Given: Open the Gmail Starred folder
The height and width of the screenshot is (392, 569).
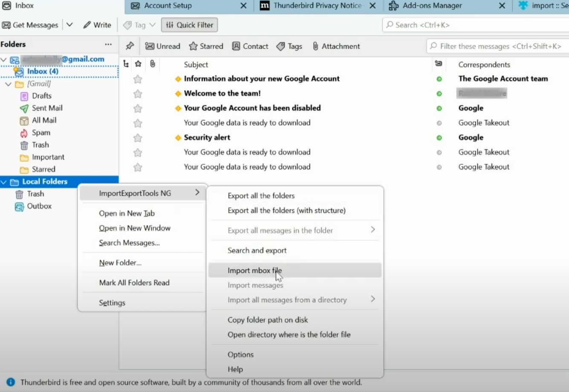Looking at the screenshot, I should pos(43,170).
